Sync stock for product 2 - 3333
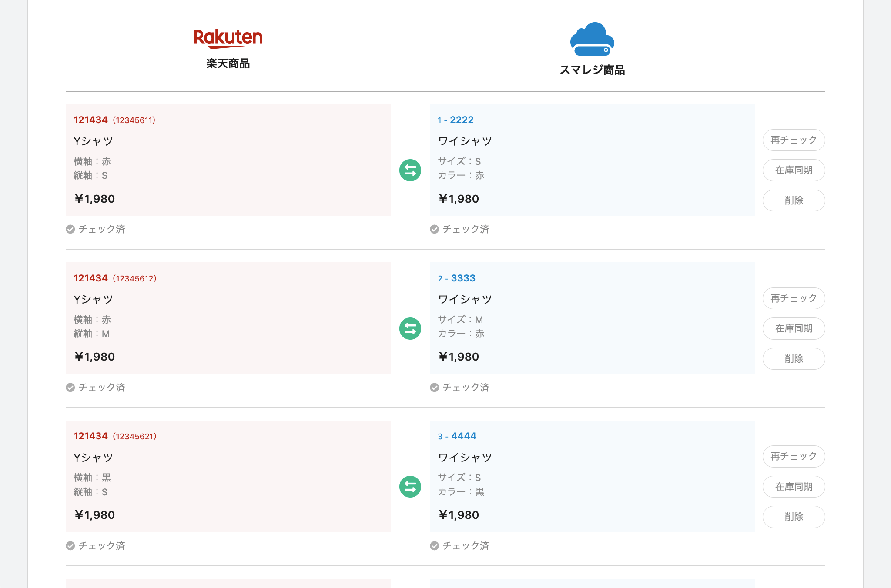The image size is (891, 588). [x=794, y=328]
